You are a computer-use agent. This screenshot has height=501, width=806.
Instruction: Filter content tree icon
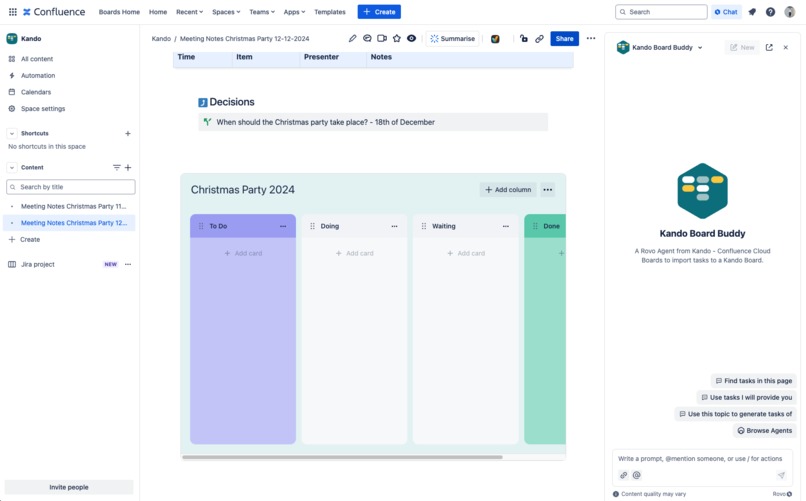tap(117, 168)
